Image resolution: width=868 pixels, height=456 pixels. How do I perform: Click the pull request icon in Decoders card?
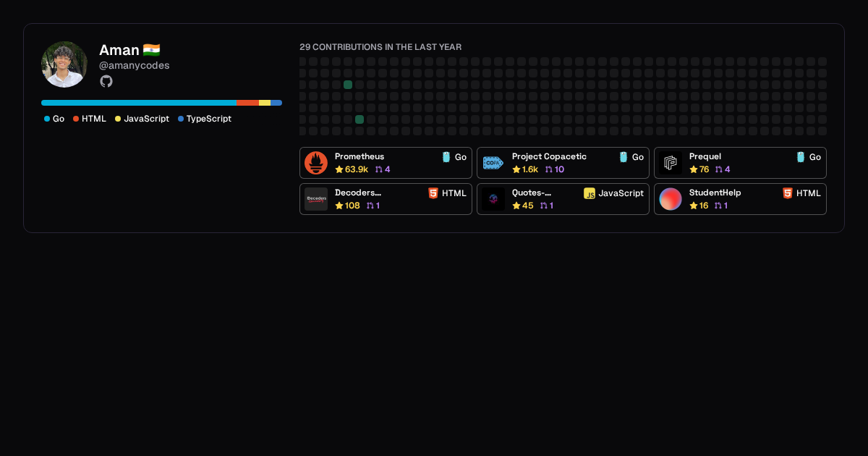coord(370,206)
